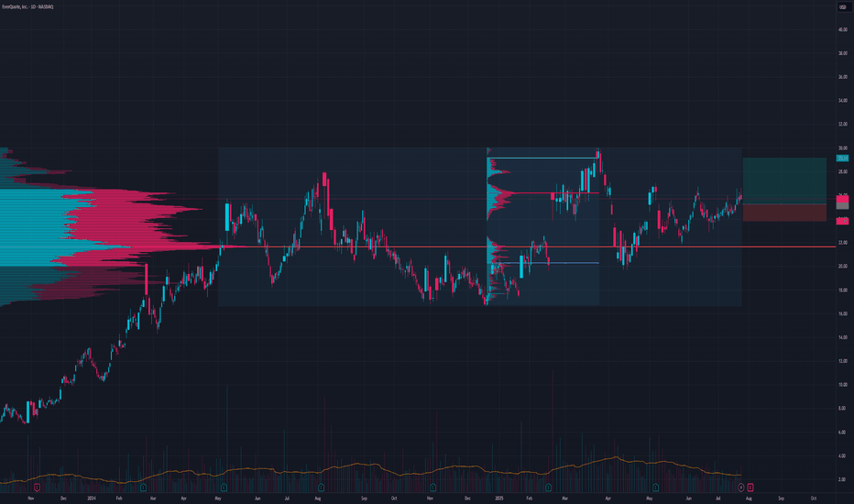Open the green earnings marker at Aug 2024

(x=321, y=488)
